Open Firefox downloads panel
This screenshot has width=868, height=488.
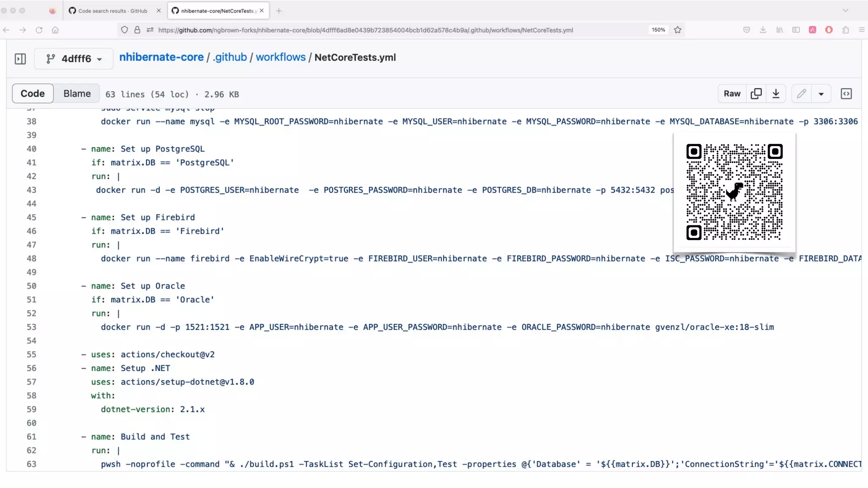(763, 30)
